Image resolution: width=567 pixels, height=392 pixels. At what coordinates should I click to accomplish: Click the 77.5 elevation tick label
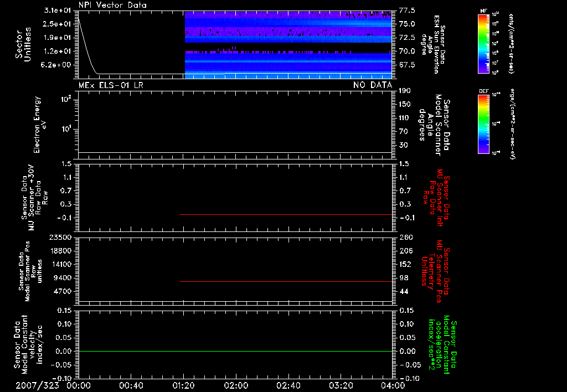coord(407,11)
